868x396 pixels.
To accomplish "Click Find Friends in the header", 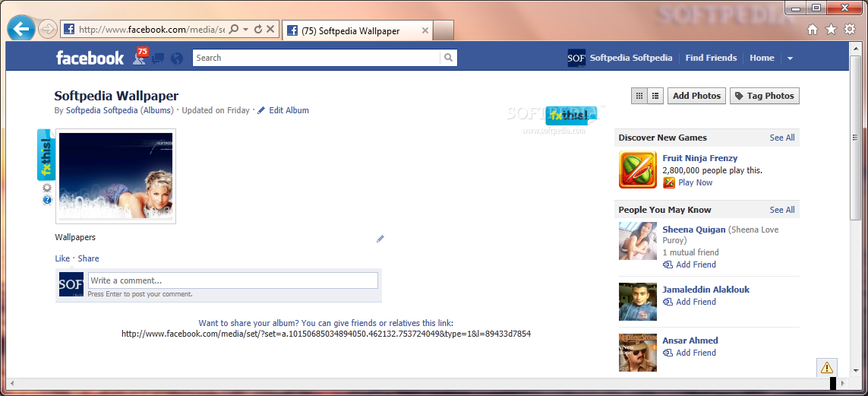I will [711, 58].
